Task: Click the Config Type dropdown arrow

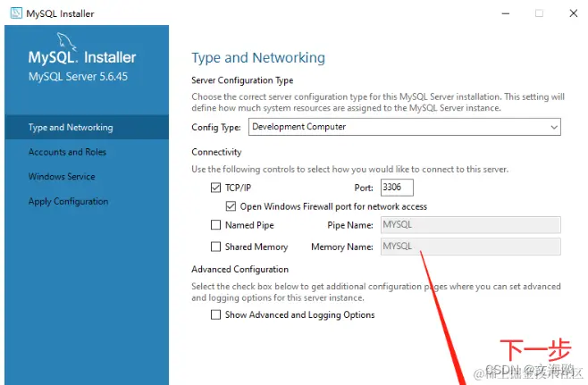Action: coord(553,127)
